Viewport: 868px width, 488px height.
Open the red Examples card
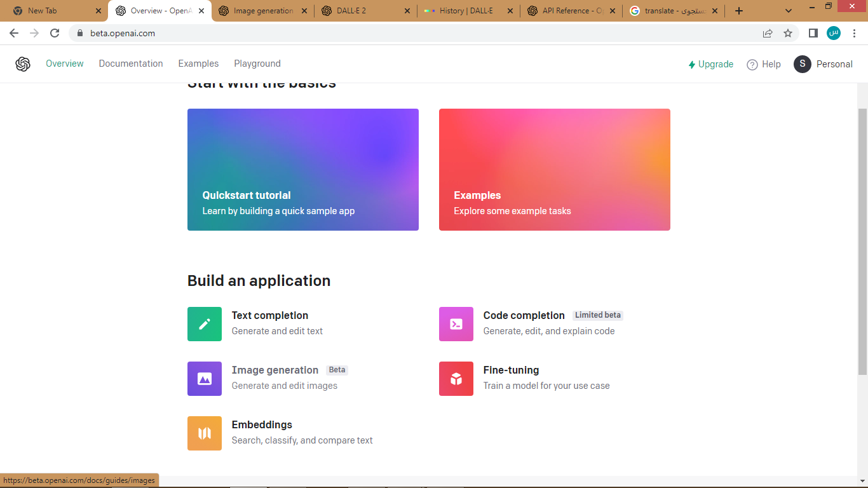pyautogui.click(x=555, y=170)
